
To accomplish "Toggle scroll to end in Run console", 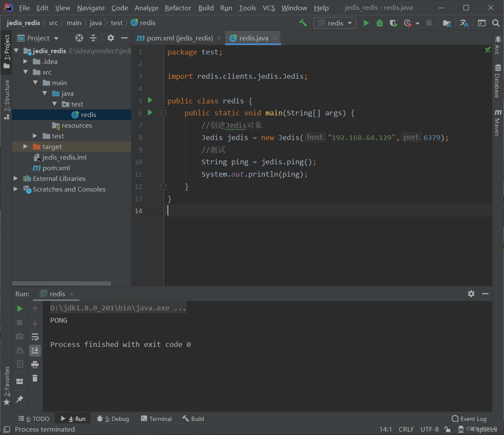I will tap(35, 350).
